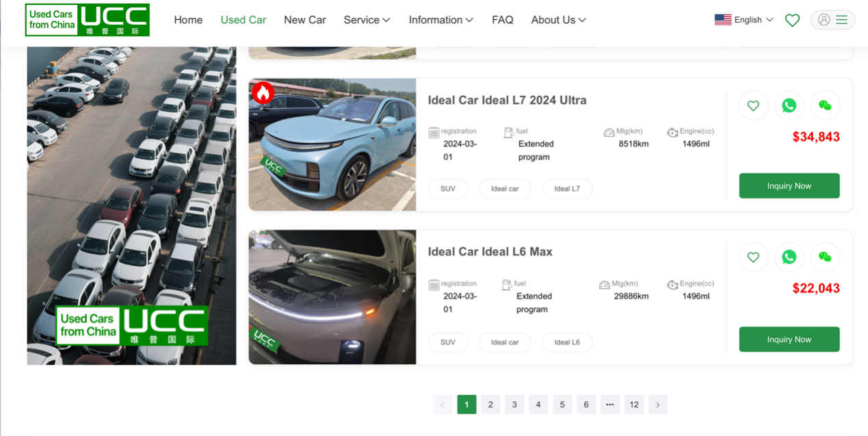Screen dimensions: 868x436
Task: Open the FAQ menu item
Action: [x=502, y=20]
